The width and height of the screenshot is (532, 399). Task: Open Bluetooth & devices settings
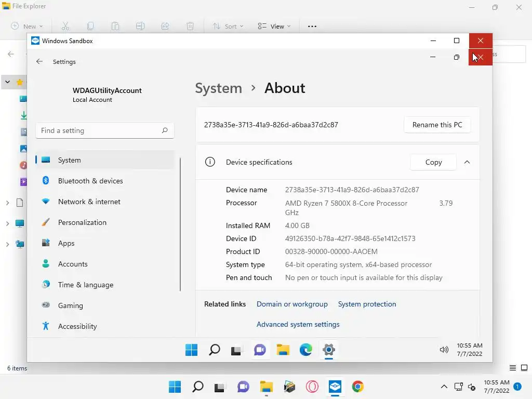pos(105,180)
